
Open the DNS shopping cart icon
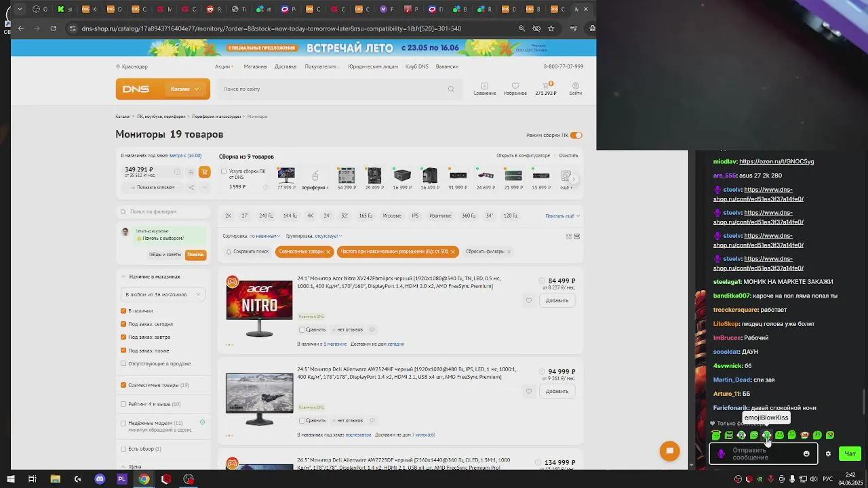(545, 87)
